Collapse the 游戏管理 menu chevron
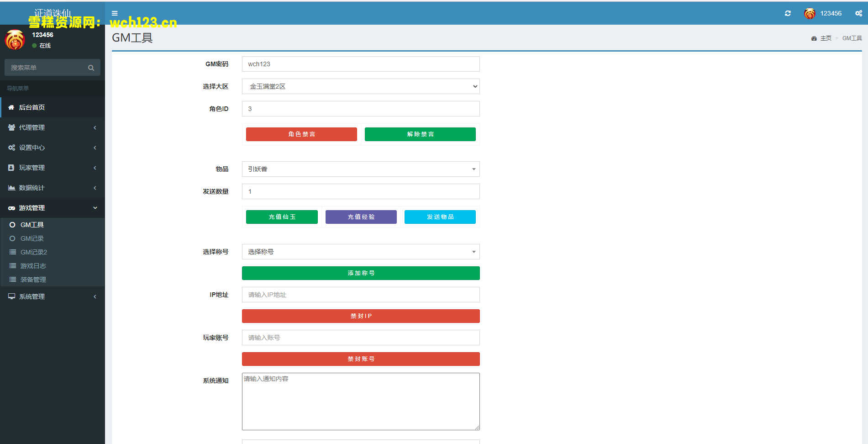 point(95,208)
